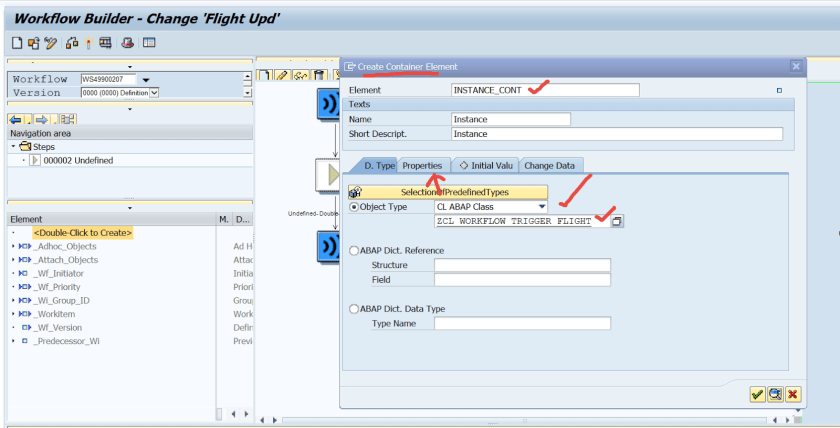Click the undefined step node in diagram
The image size is (840, 428).
[x=327, y=175]
